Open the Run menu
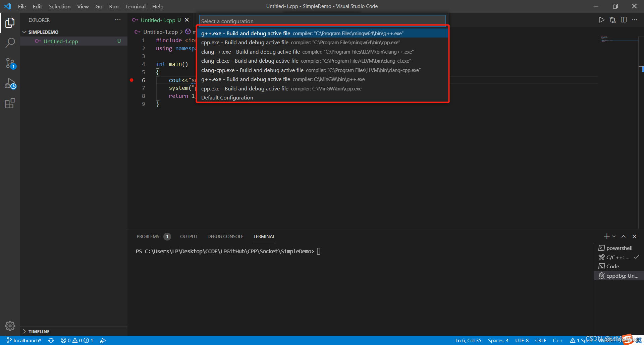Screen dimensions: 644x345 114,6
